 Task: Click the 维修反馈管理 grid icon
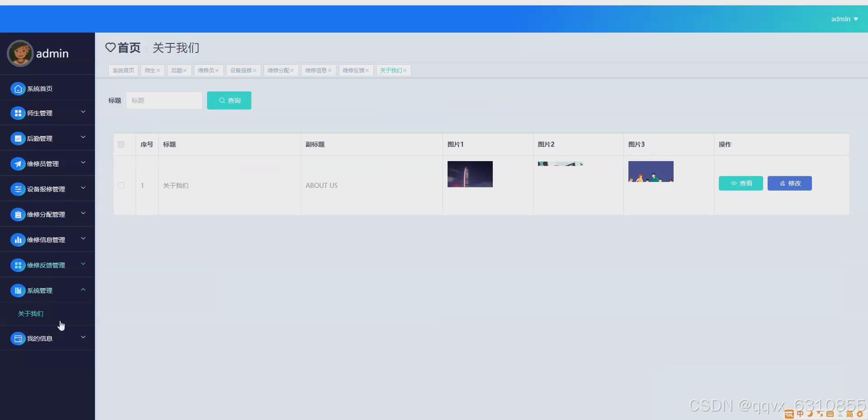tap(18, 265)
